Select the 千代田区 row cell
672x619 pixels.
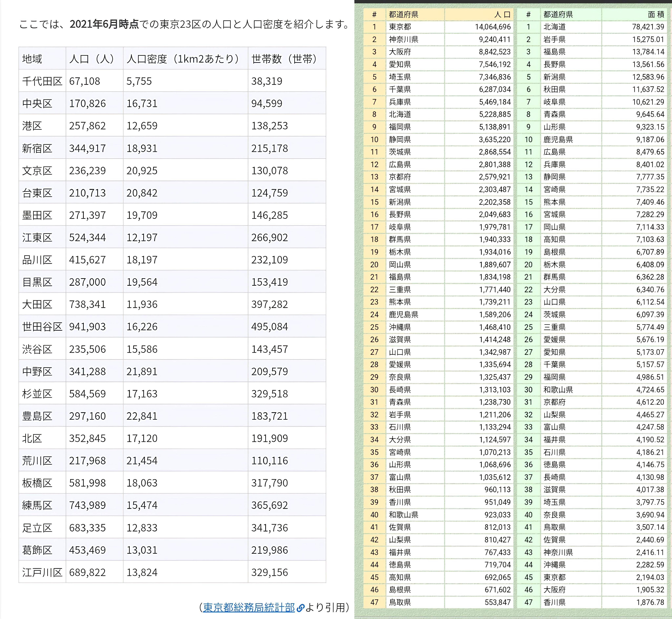tap(42, 81)
